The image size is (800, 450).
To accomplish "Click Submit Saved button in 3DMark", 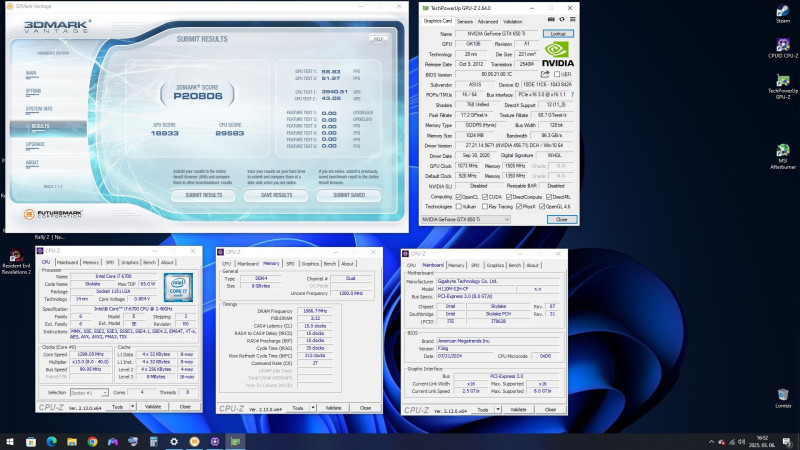I will (x=348, y=195).
